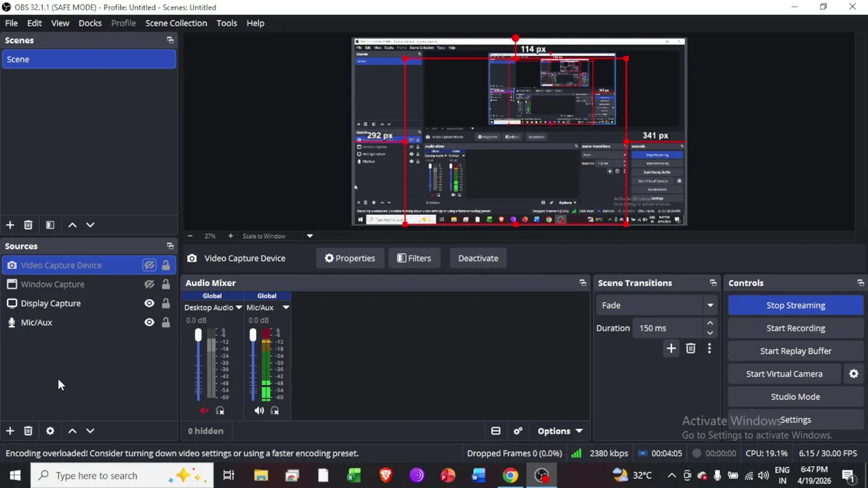This screenshot has height=488, width=868.
Task: Move the selected source down
Action: [90, 431]
